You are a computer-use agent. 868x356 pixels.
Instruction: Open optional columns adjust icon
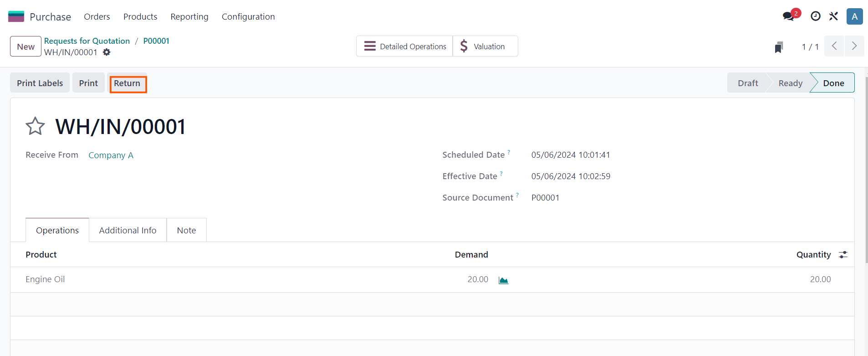click(843, 255)
